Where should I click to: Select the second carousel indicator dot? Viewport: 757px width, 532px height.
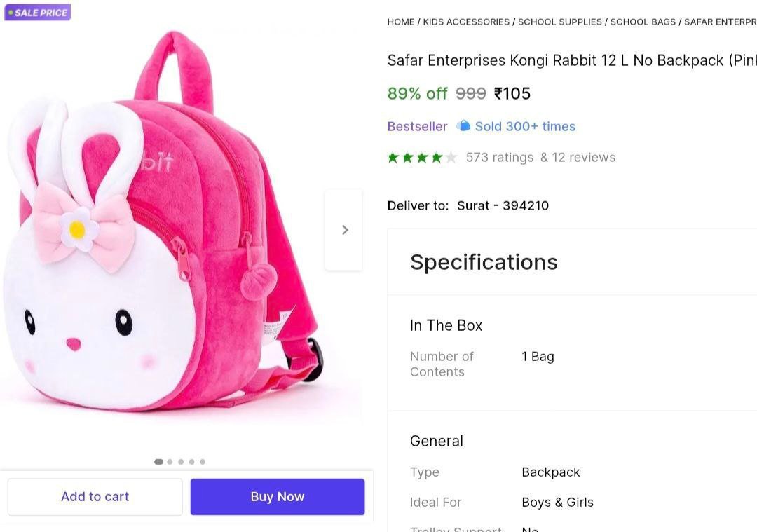170,462
